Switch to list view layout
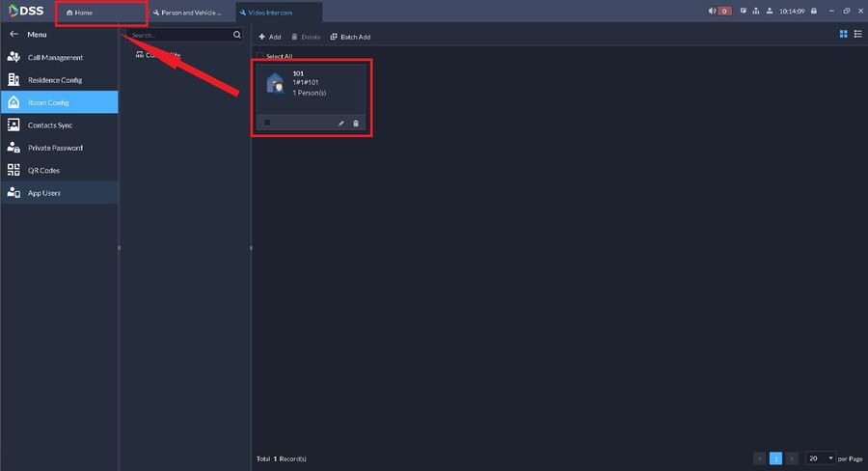The width and height of the screenshot is (868, 471). [x=857, y=35]
